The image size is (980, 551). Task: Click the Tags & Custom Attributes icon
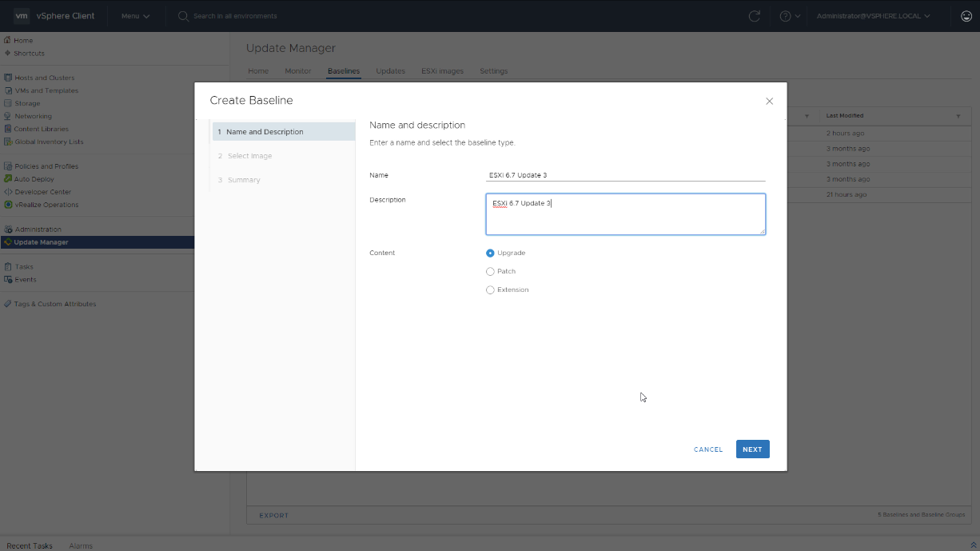(8, 304)
